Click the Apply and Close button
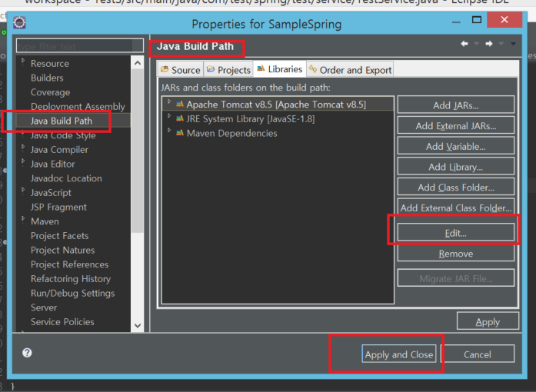Screen dimensions: 536x392 click(399, 354)
